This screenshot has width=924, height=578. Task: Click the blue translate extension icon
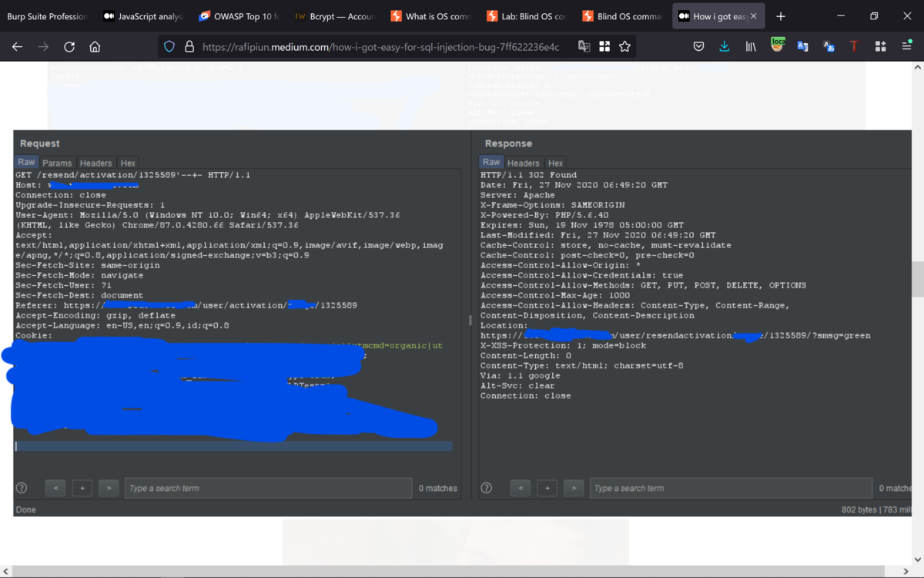click(802, 47)
